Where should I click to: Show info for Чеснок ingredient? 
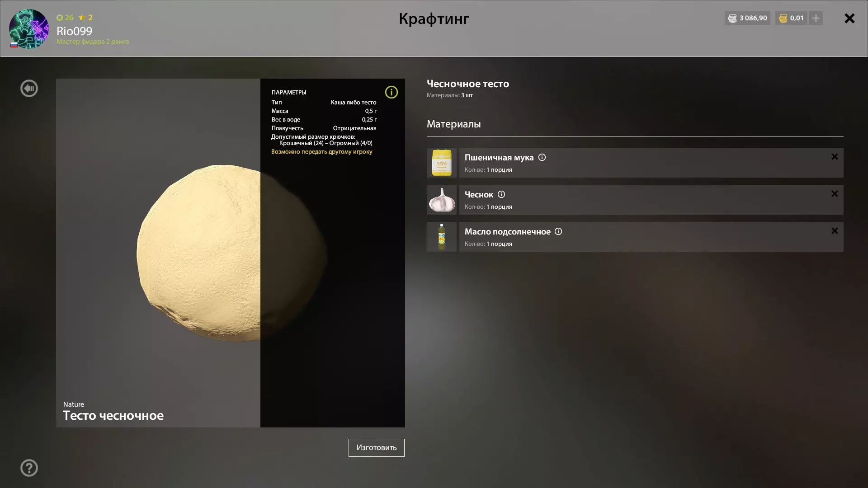(x=501, y=195)
